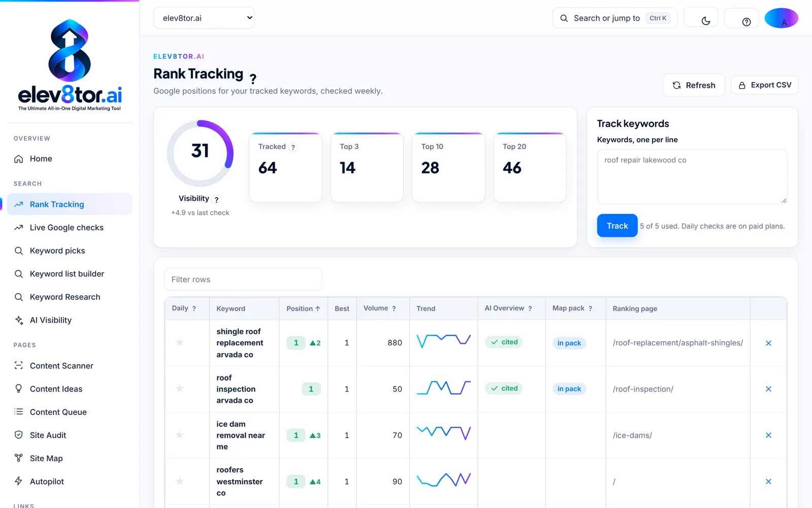This screenshot has height=508, width=812.
Task: Click the blue Track button
Action: (617, 226)
